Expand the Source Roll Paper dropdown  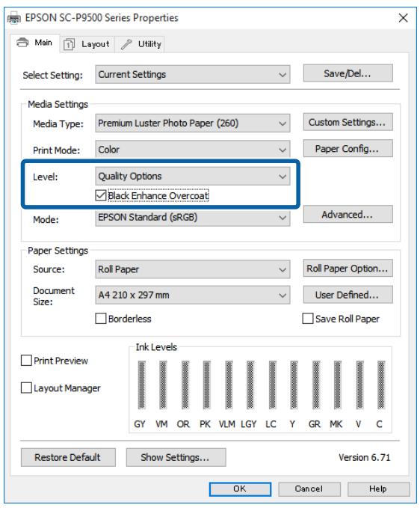(x=193, y=269)
